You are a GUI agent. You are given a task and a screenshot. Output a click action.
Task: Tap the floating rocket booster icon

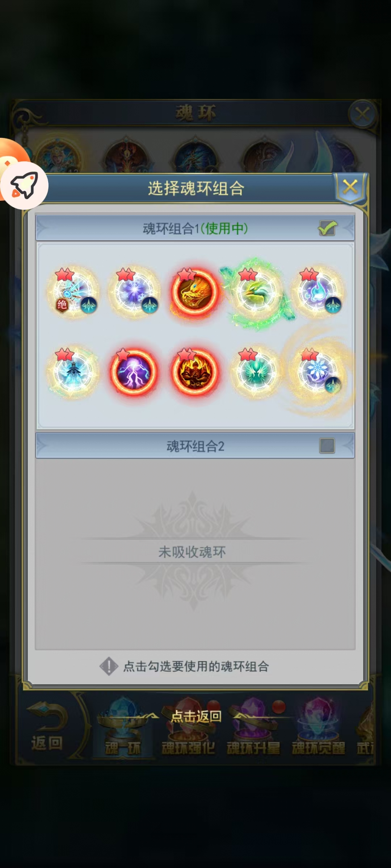coord(24,185)
